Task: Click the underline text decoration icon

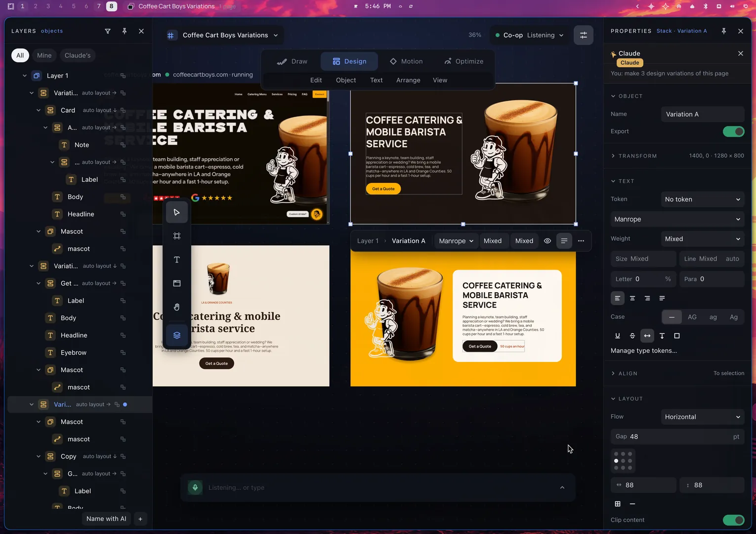Action: tap(618, 336)
